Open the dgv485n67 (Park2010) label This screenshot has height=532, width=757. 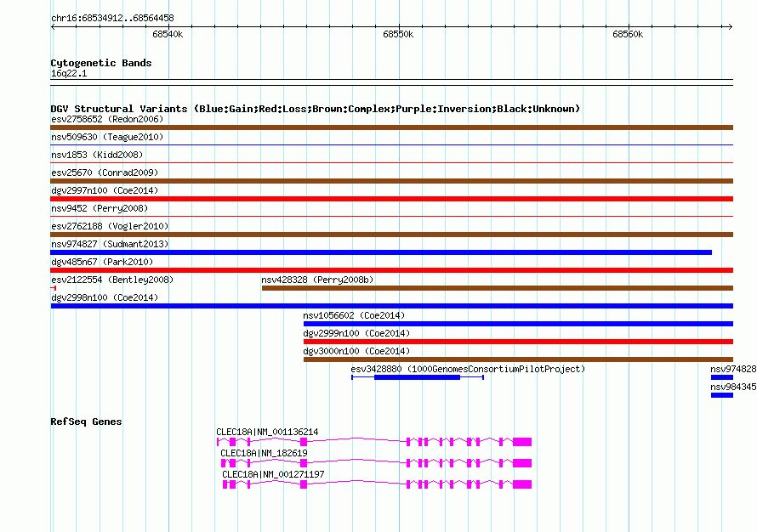click(102, 262)
